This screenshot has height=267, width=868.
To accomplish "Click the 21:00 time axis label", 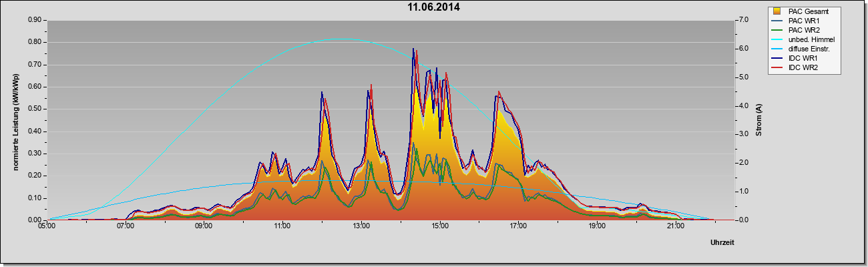I will 675,226.
